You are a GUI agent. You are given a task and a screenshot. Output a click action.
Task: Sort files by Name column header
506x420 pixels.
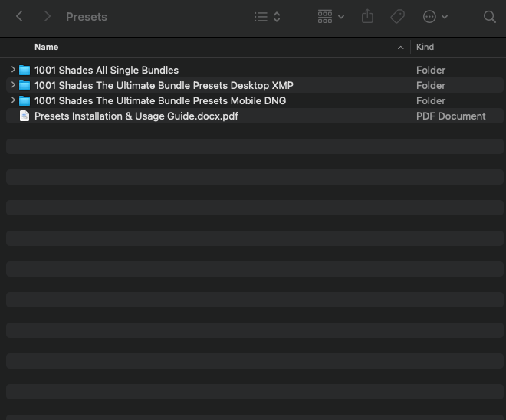coord(47,47)
